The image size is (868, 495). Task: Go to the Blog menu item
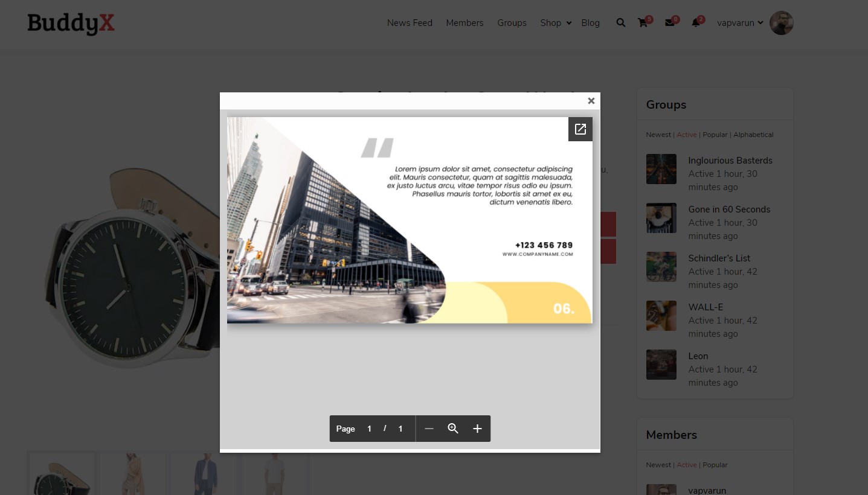590,23
